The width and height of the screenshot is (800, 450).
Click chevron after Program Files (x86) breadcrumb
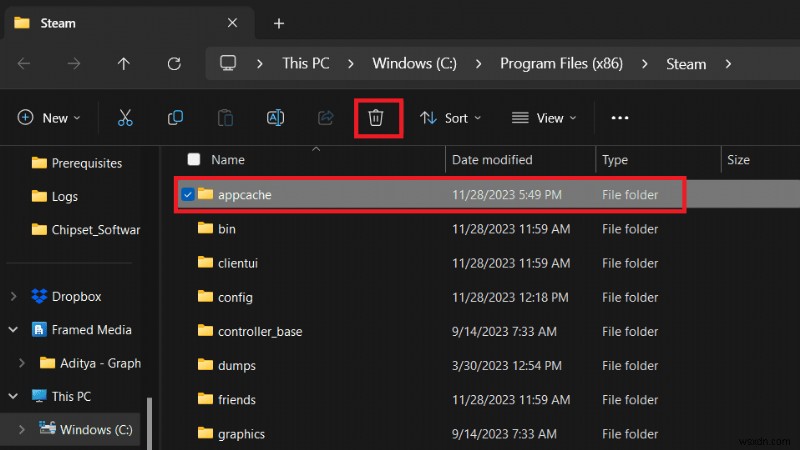pyautogui.click(x=645, y=64)
